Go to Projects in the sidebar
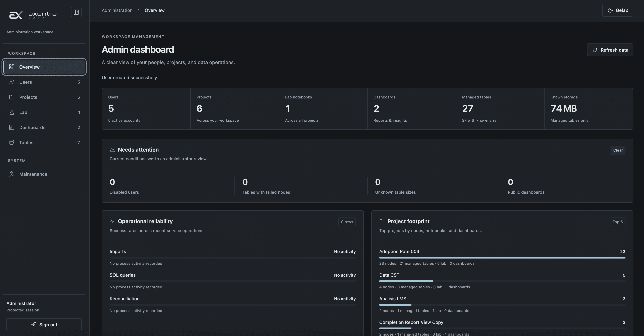Screen dimensions: 644x336 44,97
